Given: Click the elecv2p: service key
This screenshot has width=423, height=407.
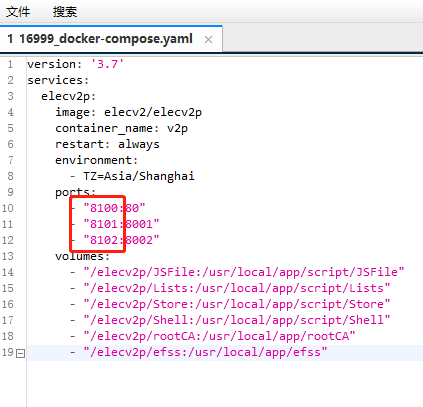Looking at the screenshot, I should click(69, 96).
